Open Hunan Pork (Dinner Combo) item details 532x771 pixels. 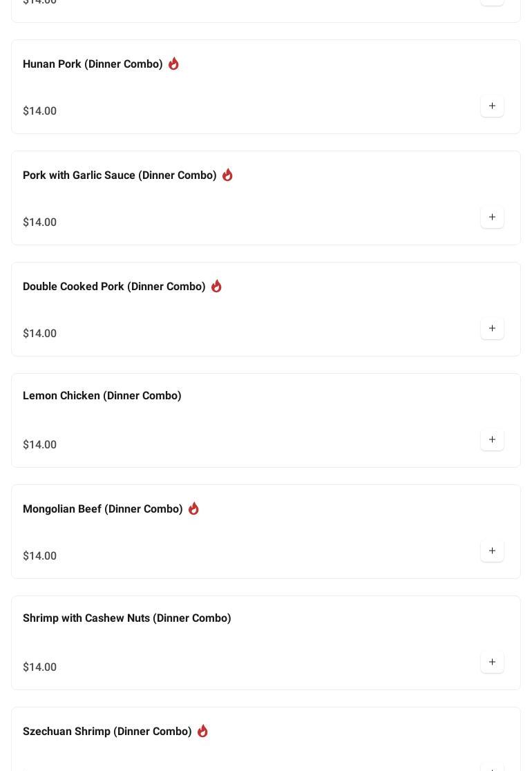tap(93, 64)
